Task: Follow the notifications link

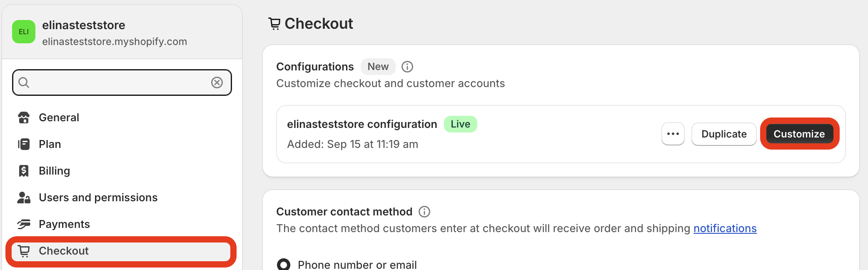Action: coord(725,228)
